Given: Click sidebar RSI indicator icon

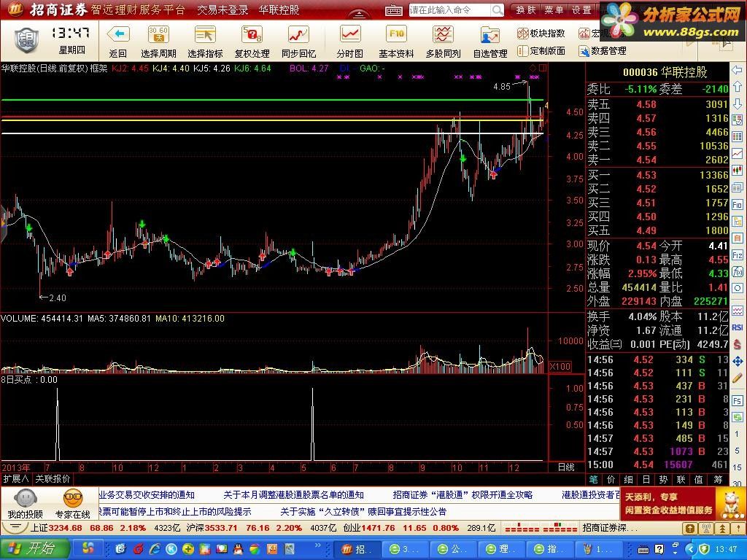Looking at the screenshot, I should pos(737,327).
